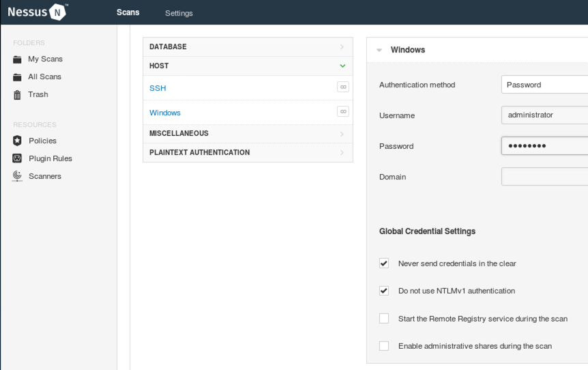Click the Nessus logo icon
The width and height of the screenshot is (588, 370).
(x=58, y=12)
